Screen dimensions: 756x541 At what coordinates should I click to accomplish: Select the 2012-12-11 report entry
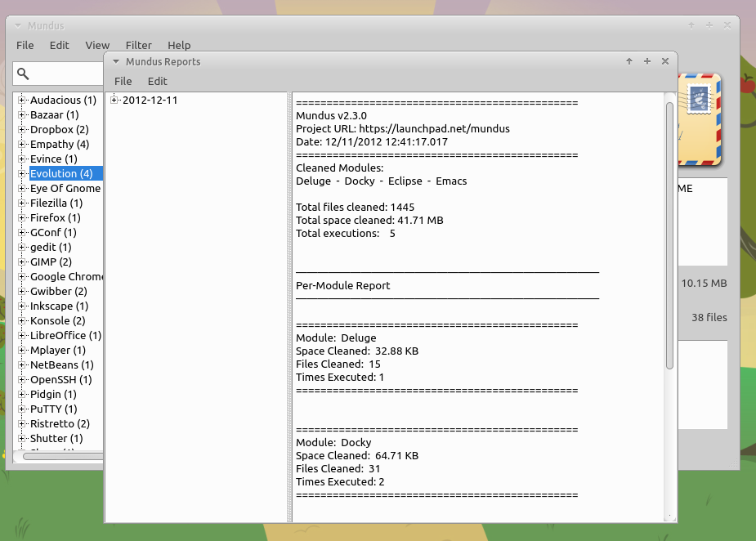coord(150,100)
